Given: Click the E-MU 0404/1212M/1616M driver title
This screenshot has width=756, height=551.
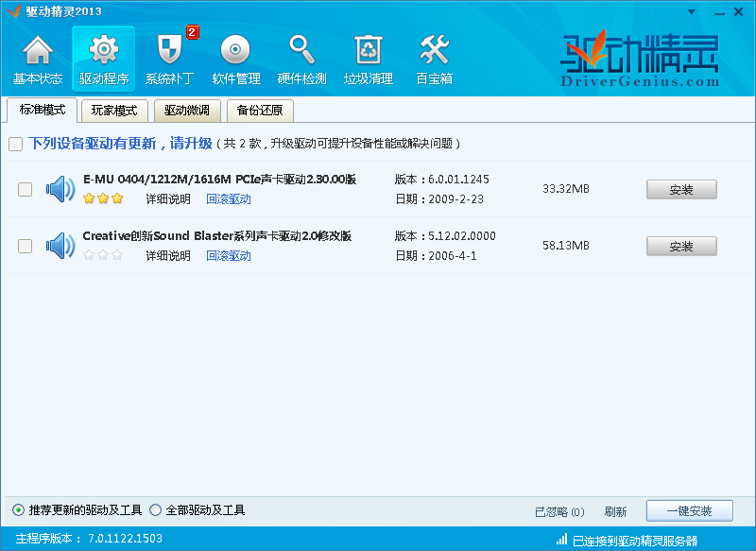Looking at the screenshot, I should click(219, 180).
